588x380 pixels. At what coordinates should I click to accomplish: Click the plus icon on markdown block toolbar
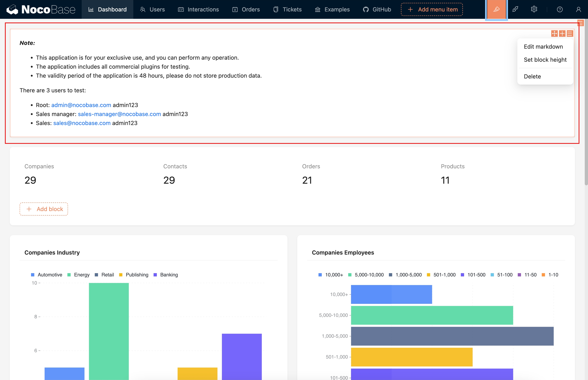pos(562,34)
